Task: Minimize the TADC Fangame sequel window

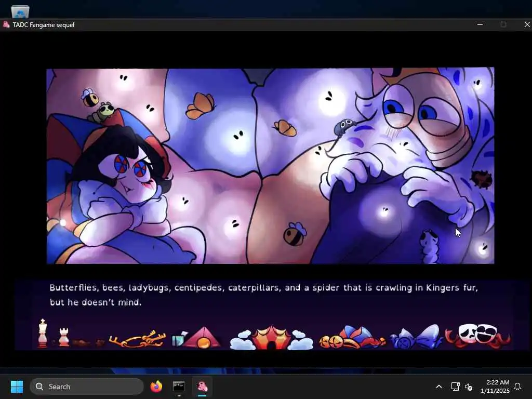Action: 480,24
